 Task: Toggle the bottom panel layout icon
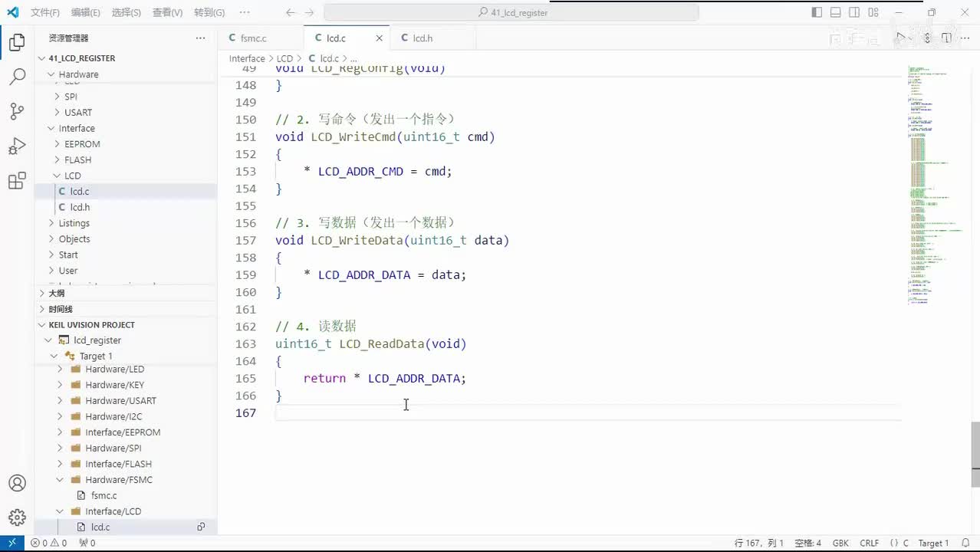click(x=836, y=12)
